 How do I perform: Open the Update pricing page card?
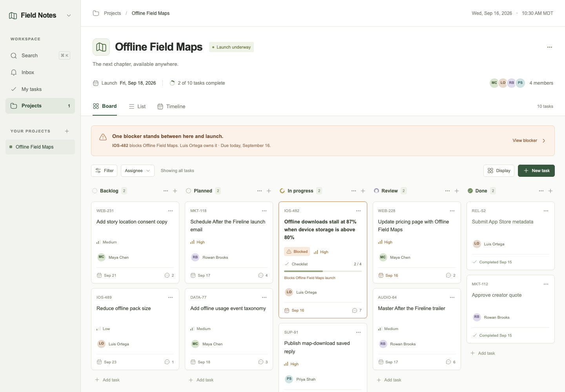click(417, 242)
